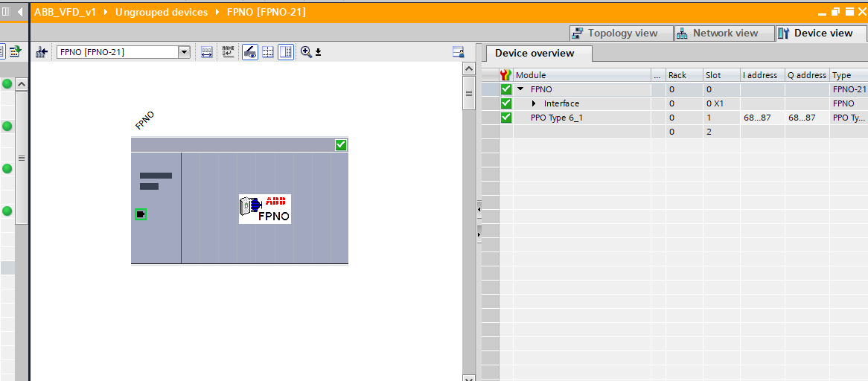Click the left panel scroll up arrow

click(x=22, y=84)
